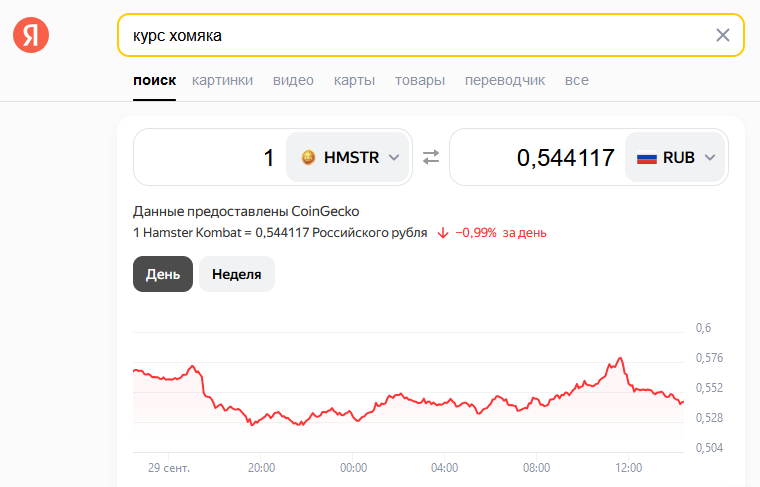Swap currencies with the exchange arrows icon
This screenshot has width=760, height=487.
pos(430,157)
